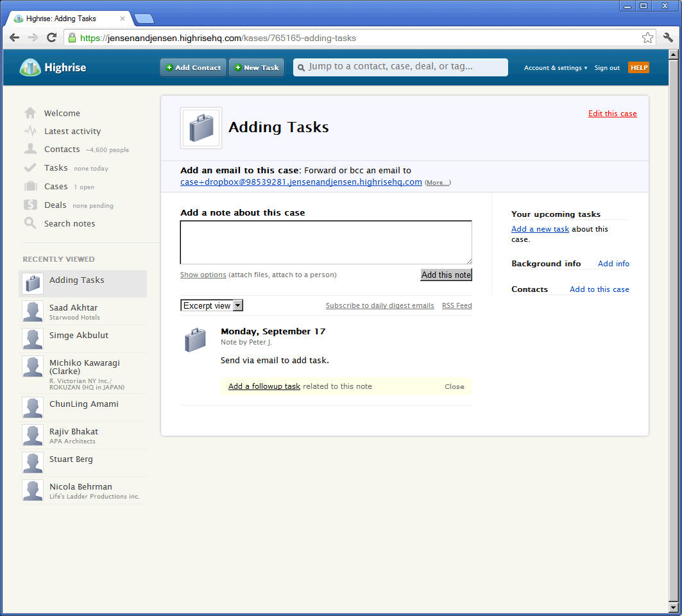Close the Highrise browser tab

(x=122, y=19)
